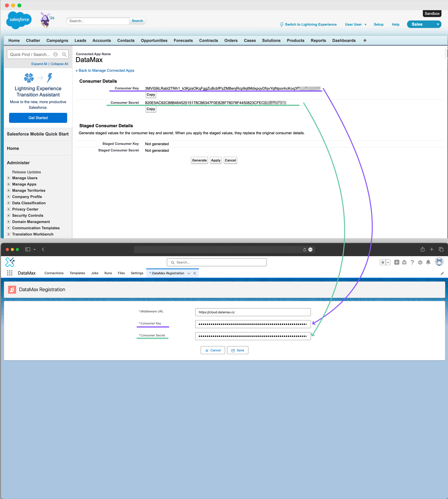Expand Security Controls tree node
This screenshot has height=499, width=448.
[9, 215]
